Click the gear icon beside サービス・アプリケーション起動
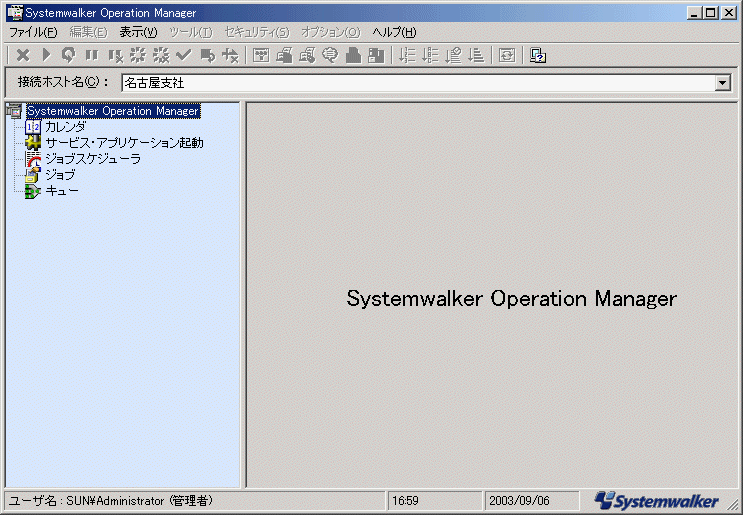This screenshot has height=515, width=743. (x=33, y=143)
